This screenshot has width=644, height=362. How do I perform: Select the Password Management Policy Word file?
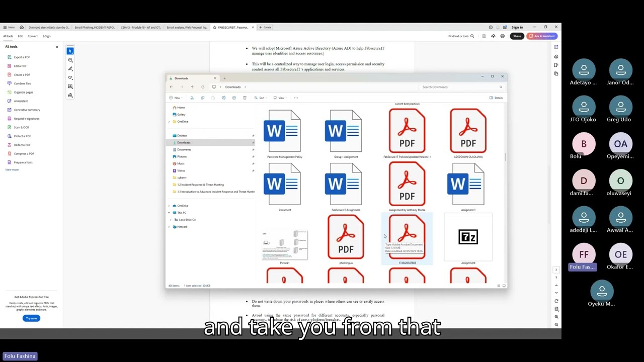click(x=285, y=134)
